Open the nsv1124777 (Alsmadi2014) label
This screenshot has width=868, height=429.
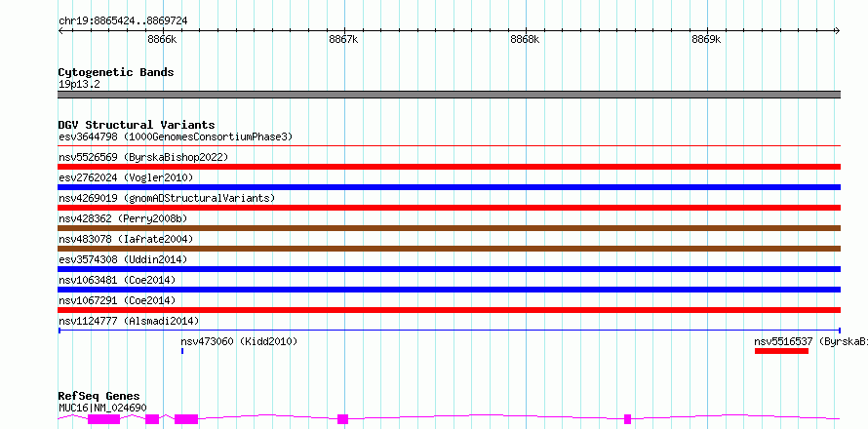(x=129, y=321)
